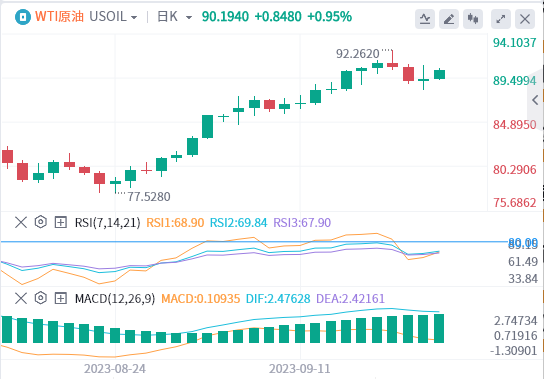Screen dimensions: 544x379
Task: Click the 92.2620 high price candle
Action: pos(392,60)
